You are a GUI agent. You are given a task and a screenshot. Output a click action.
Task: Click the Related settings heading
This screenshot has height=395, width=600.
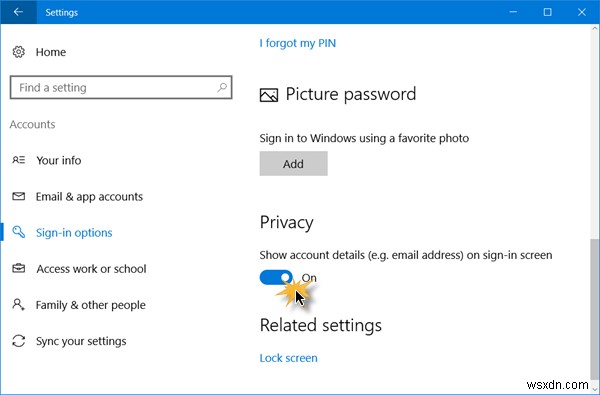pos(321,325)
